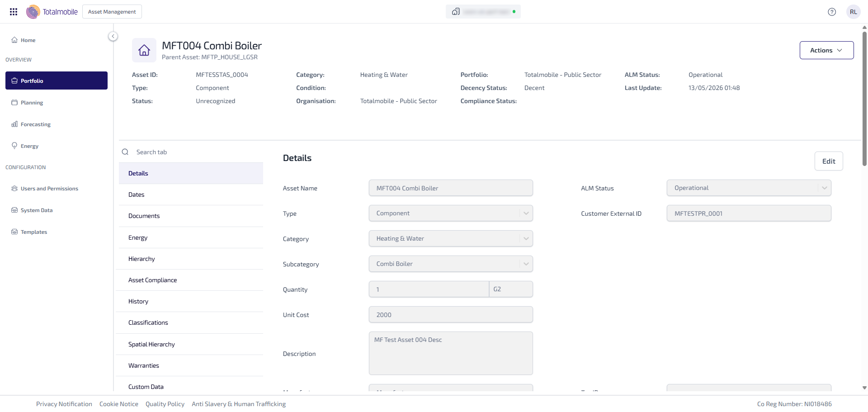Open the Spatial Hierarchy tab
Screen dimensions: 868x412
(x=191, y=344)
